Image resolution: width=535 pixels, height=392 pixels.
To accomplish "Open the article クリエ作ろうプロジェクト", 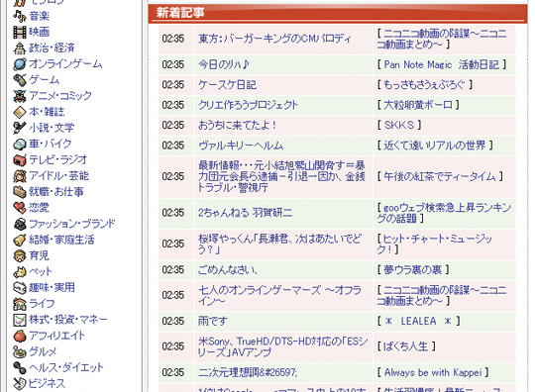I will [x=248, y=105].
